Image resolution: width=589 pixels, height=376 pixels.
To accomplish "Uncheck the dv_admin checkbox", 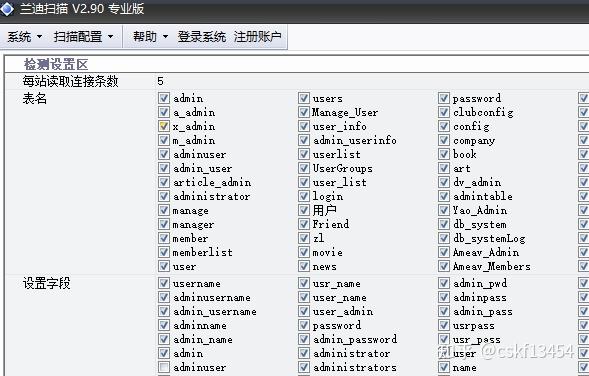I will pyautogui.click(x=444, y=182).
